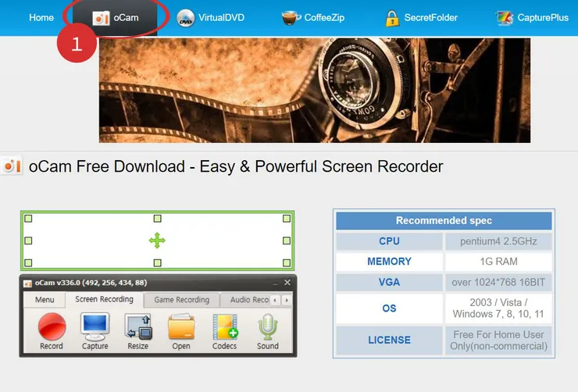Click the top-center capture area handle
The width and height of the screenshot is (578, 392).
click(x=158, y=219)
